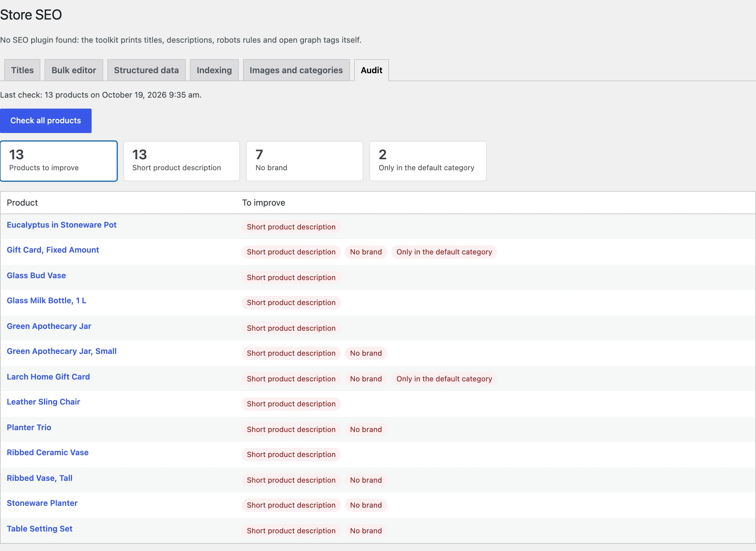Open the Bulk editor tab
Screen dimensions: 756x551
[x=74, y=70]
